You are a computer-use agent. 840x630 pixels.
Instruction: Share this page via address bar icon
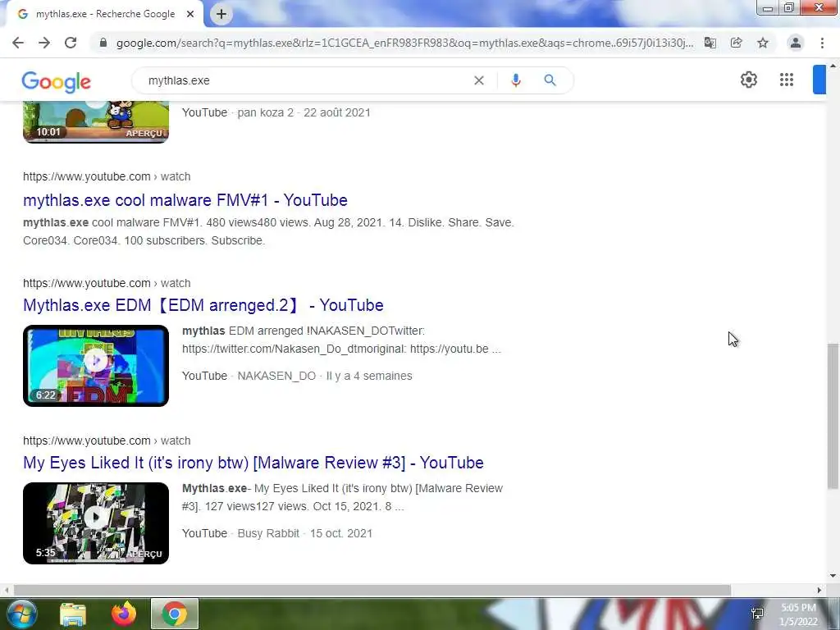click(x=737, y=43)
